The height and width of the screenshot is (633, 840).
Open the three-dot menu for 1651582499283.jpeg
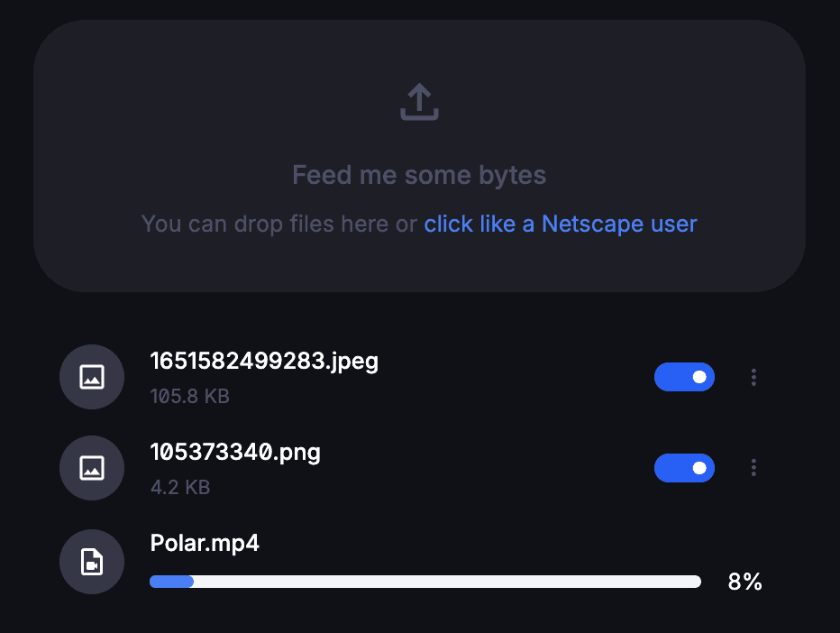click(x=753, y=377)
